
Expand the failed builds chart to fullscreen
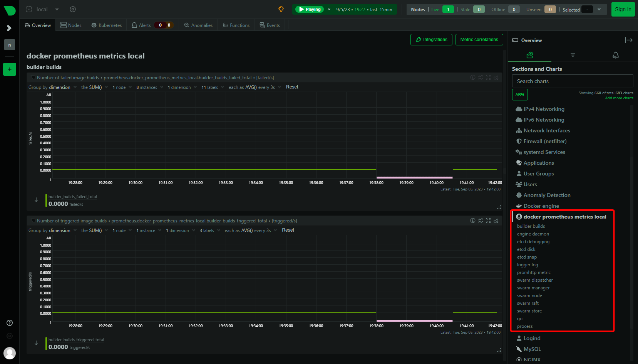(488, 77)
